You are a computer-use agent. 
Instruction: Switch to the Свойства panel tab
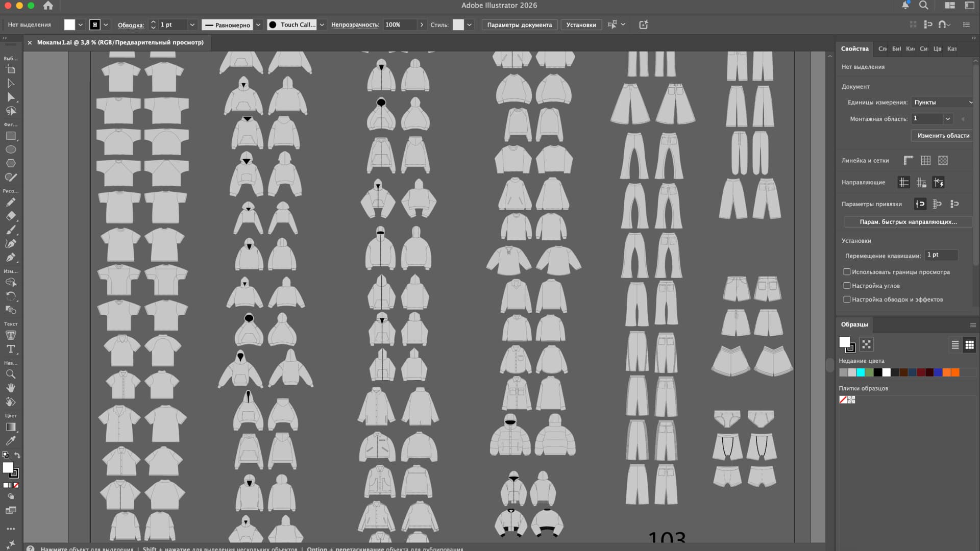[854, 49]
